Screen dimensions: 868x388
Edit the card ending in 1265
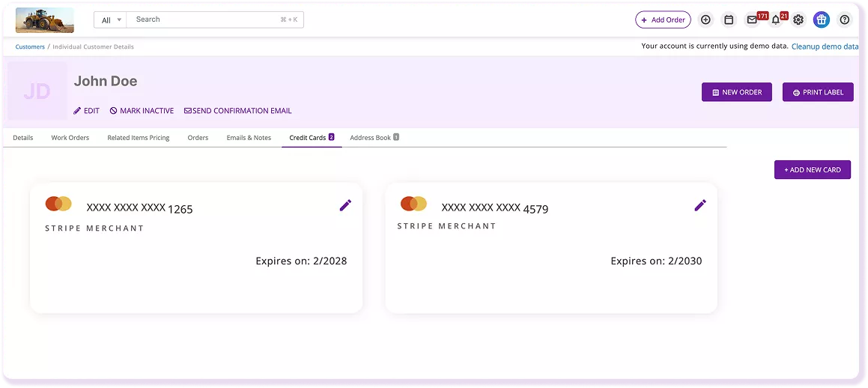[x=345, y=205]
